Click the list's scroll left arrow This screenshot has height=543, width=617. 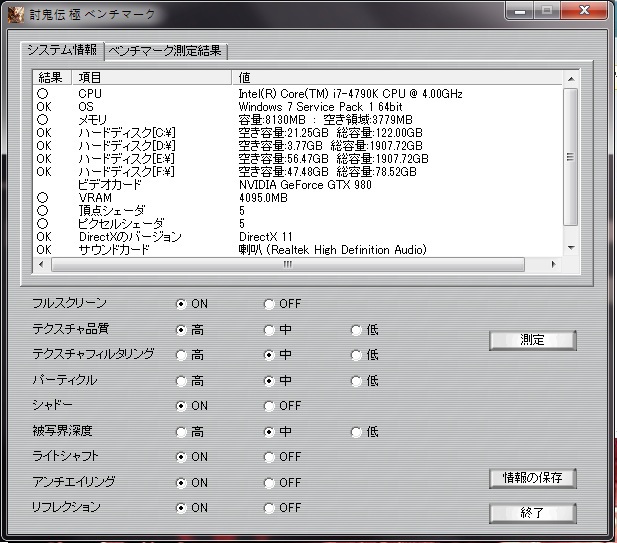(x=42, y=264)
